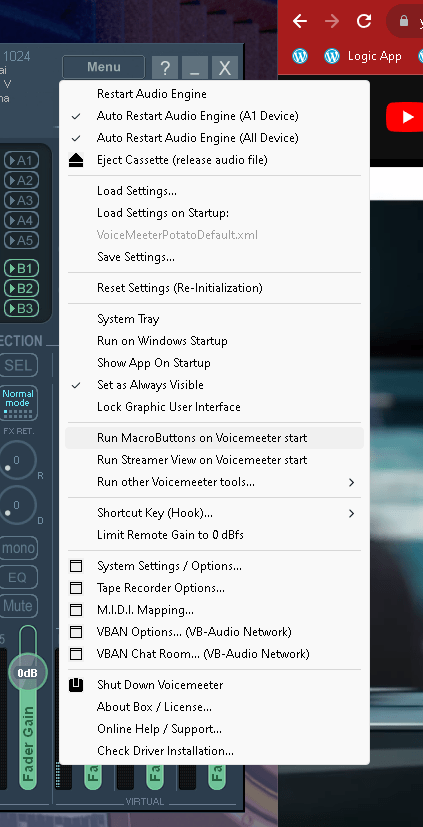
Task: Choose Load Settings...
Action: click(x=214, y=191)
